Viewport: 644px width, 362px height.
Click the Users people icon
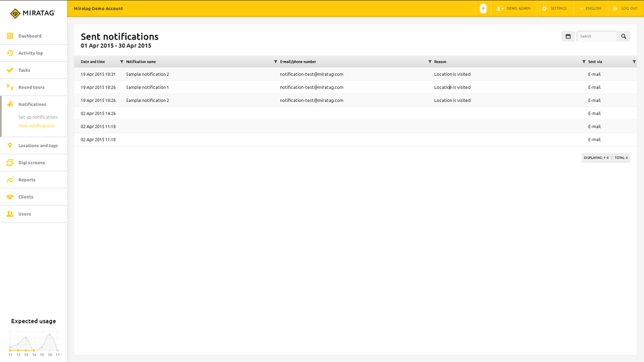tap(10, 214)
